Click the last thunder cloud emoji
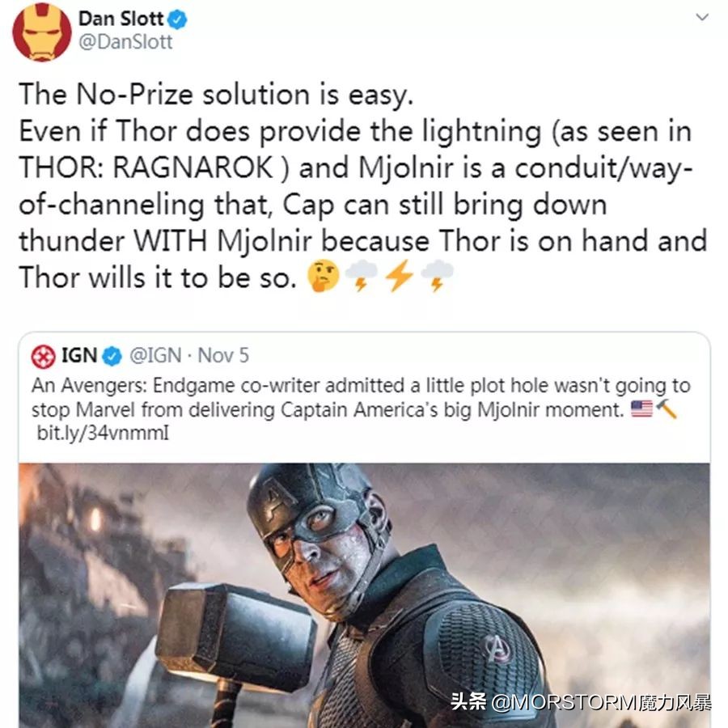Viewport: 728px width, 728px height. tap(437, 276)
